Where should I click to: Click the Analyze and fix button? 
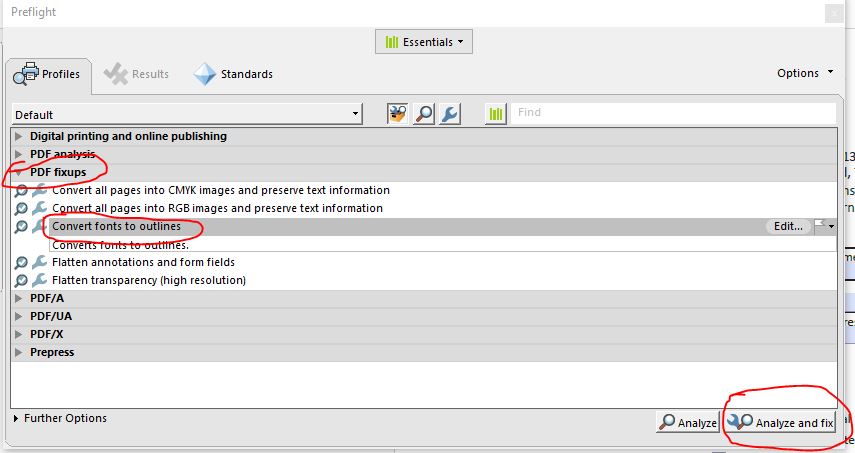tap(781, 423)
